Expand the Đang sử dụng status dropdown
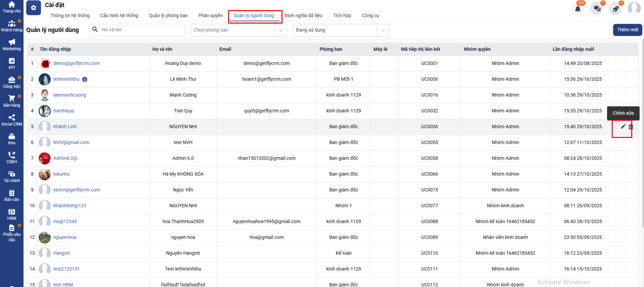Viewport: 644px width, 287px height. pos(383,30)
